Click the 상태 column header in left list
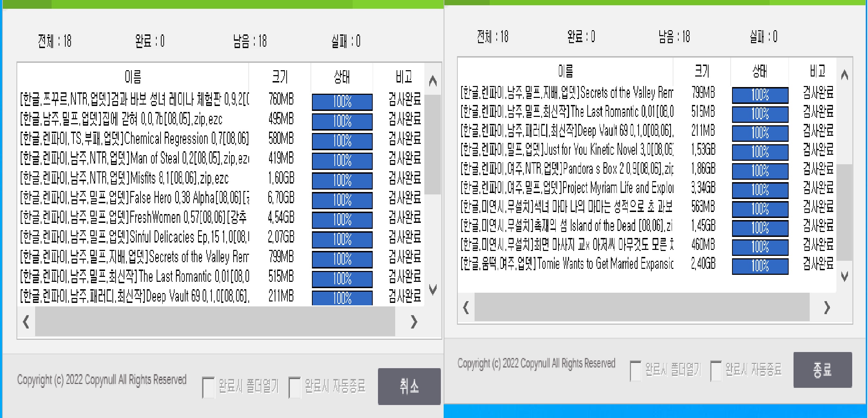 [x=342, y=76]
